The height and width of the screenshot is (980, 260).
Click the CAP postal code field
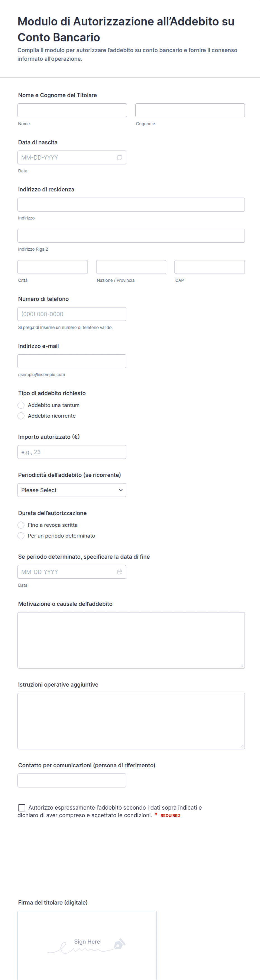click(x=209, y=267)
